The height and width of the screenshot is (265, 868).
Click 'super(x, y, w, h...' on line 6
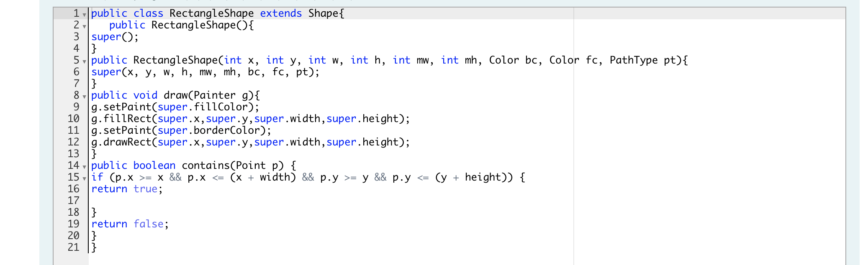(205, 72)
